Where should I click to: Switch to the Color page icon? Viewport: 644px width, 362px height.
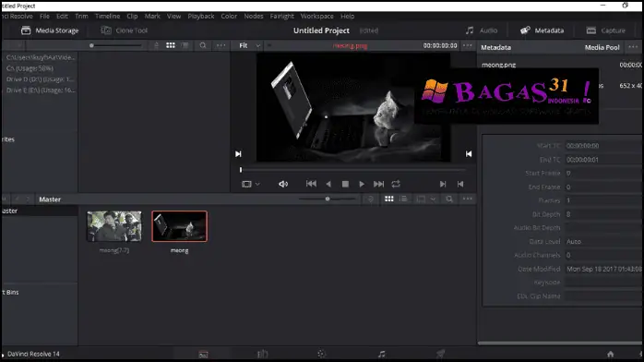point(322,354)
